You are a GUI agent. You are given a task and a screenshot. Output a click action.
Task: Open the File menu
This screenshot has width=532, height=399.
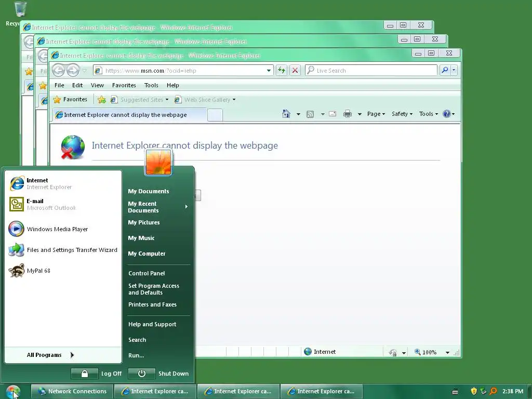(59, 85)
